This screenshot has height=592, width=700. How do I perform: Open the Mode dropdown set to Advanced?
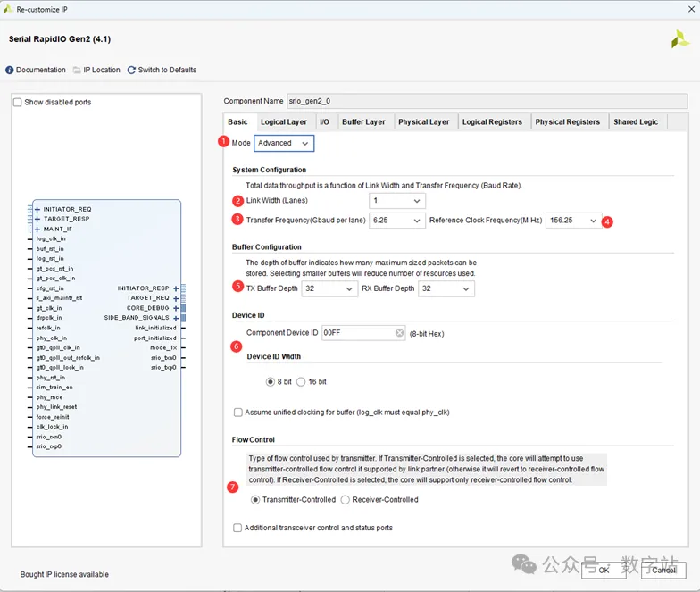pyautogui.click(x=284, y=143)
